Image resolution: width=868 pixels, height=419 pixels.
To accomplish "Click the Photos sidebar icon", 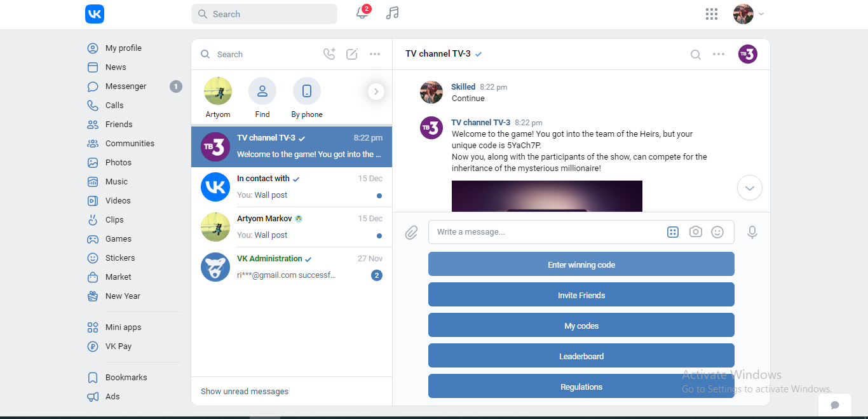I will [93, 163].
